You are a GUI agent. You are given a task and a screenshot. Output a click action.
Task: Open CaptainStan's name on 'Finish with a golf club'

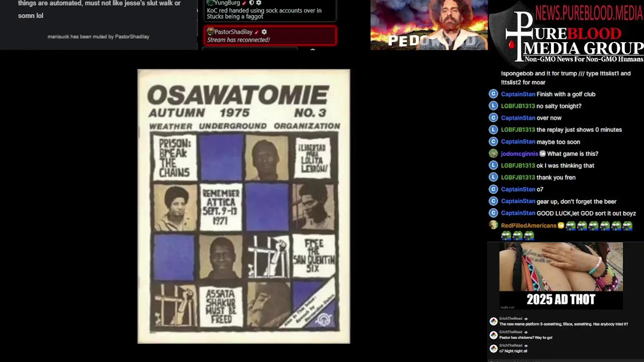[518, 94]
